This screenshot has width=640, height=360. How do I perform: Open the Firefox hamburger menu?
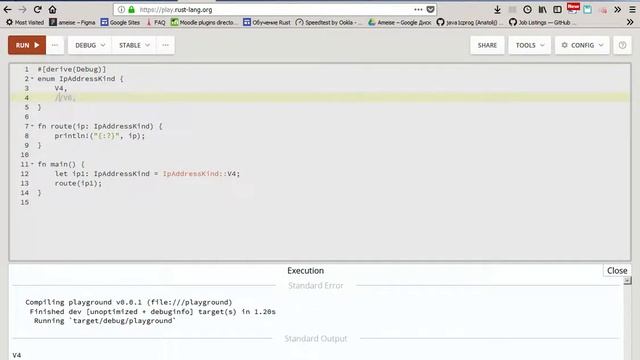point(632,9)
